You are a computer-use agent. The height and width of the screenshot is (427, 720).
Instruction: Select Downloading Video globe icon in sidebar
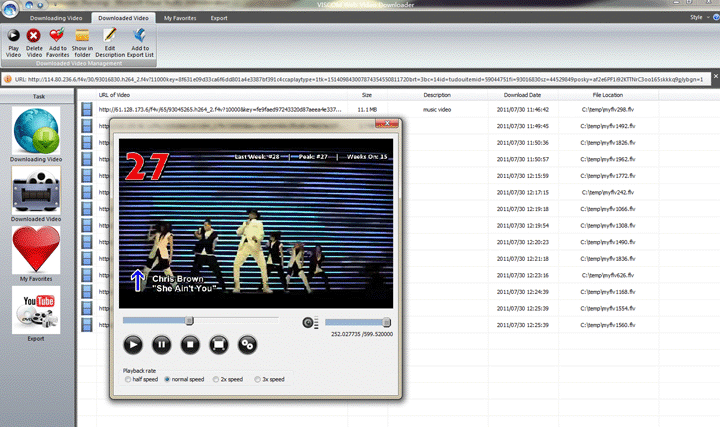click(36, 131)
